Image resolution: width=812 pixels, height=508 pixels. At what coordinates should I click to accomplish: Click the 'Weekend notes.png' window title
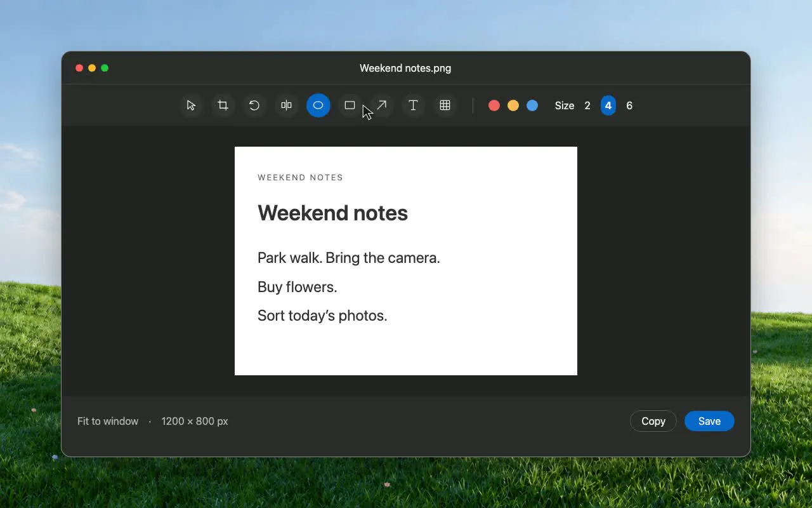point(405,68)
